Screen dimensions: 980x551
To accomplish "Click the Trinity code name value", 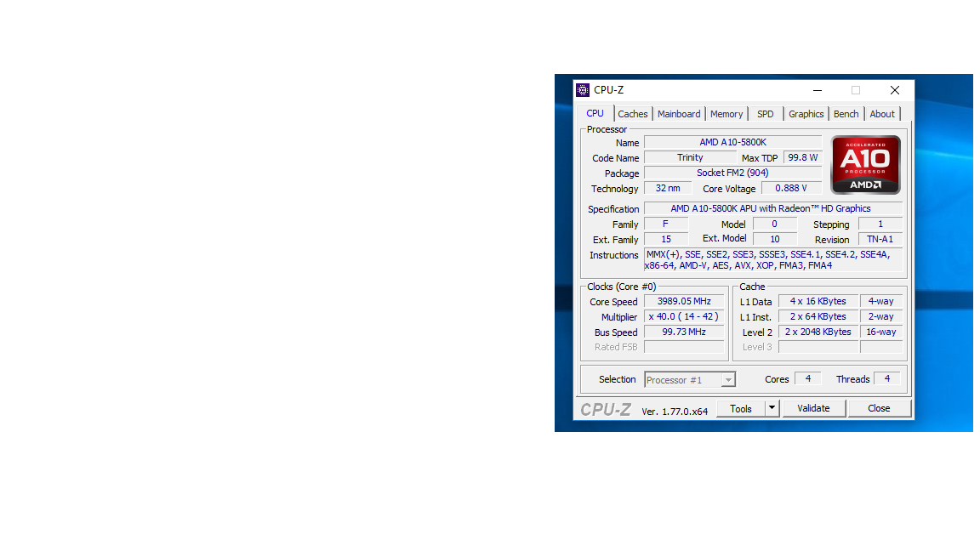I will pos(690,158).
